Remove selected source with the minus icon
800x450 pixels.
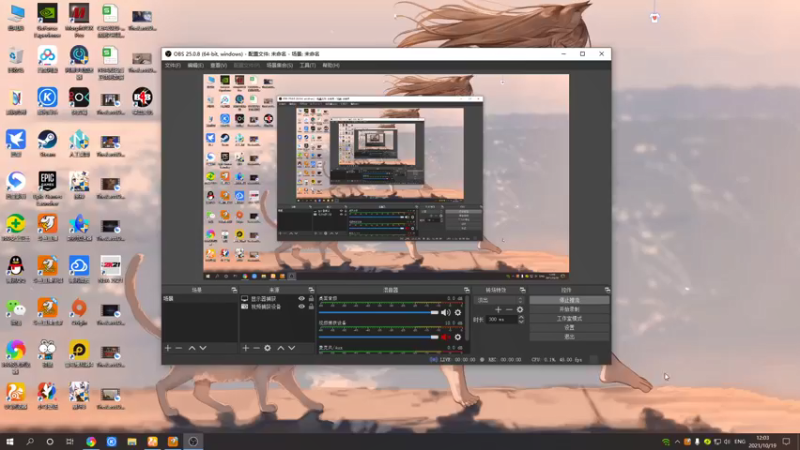[x=256, y=348]
